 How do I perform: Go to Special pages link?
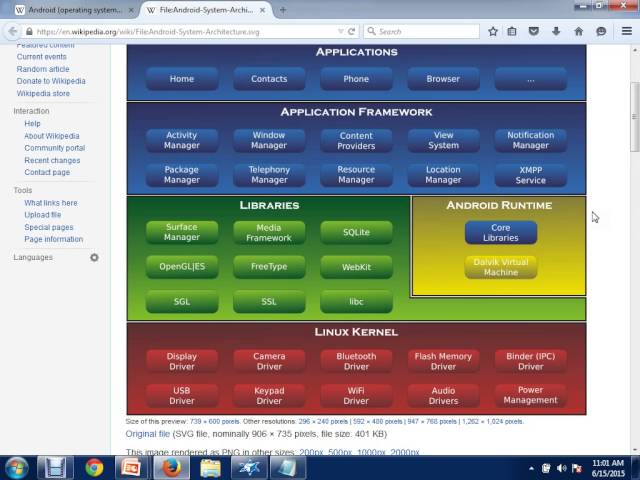point(49,227)
